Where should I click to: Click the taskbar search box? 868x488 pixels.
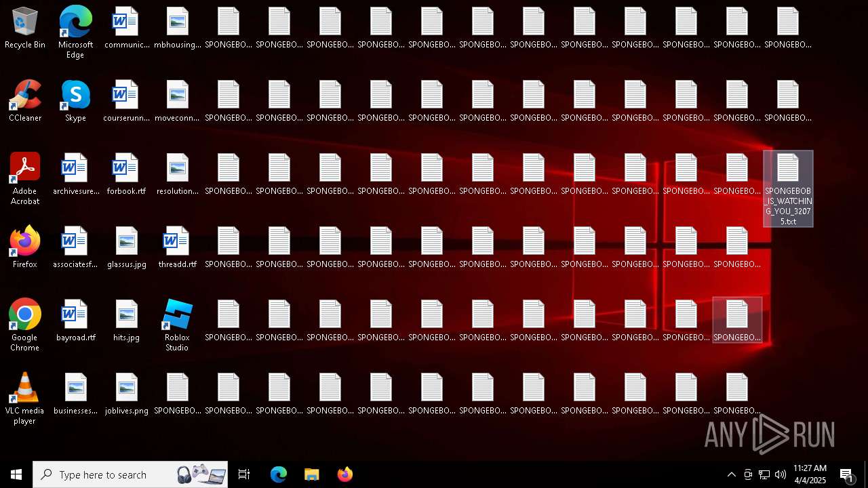[x=130, y=474]
